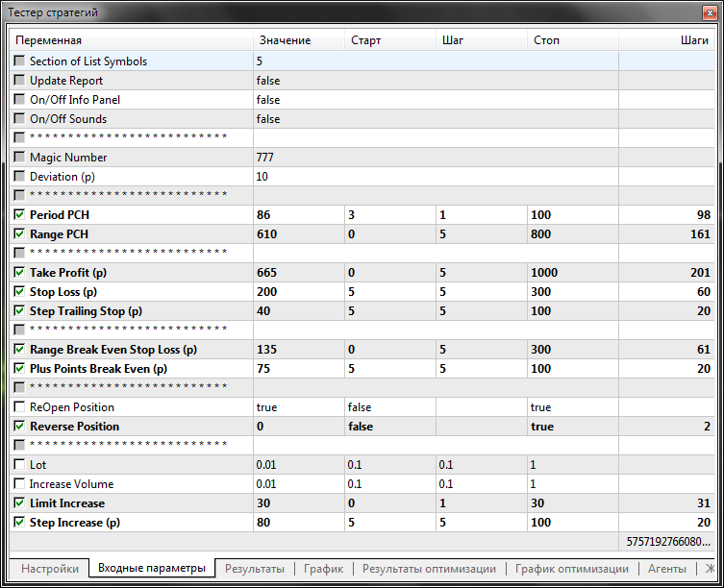Uncheck Stop Loss (p) optimization

tap(19, 292)
